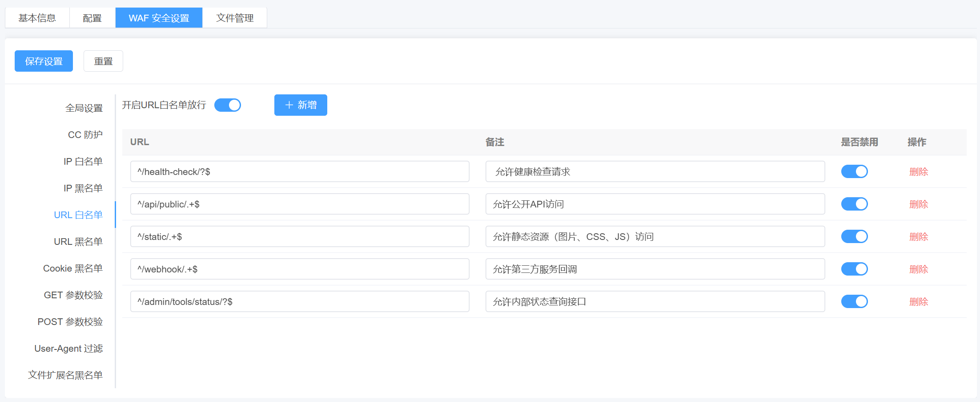Switch to the 基本信息 tab
The height and width of the screenshot is (402, 980).
point(37,18)
